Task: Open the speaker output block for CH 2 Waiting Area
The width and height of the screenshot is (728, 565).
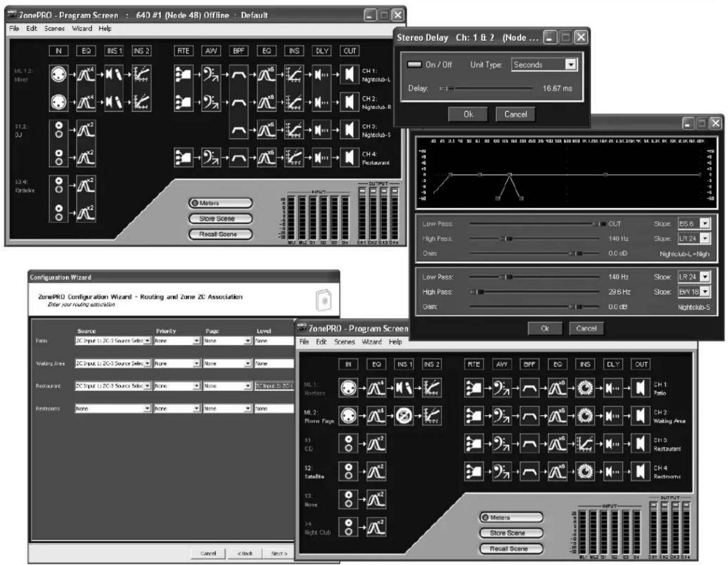Action: pyautogui.click(x=641, y=416)
